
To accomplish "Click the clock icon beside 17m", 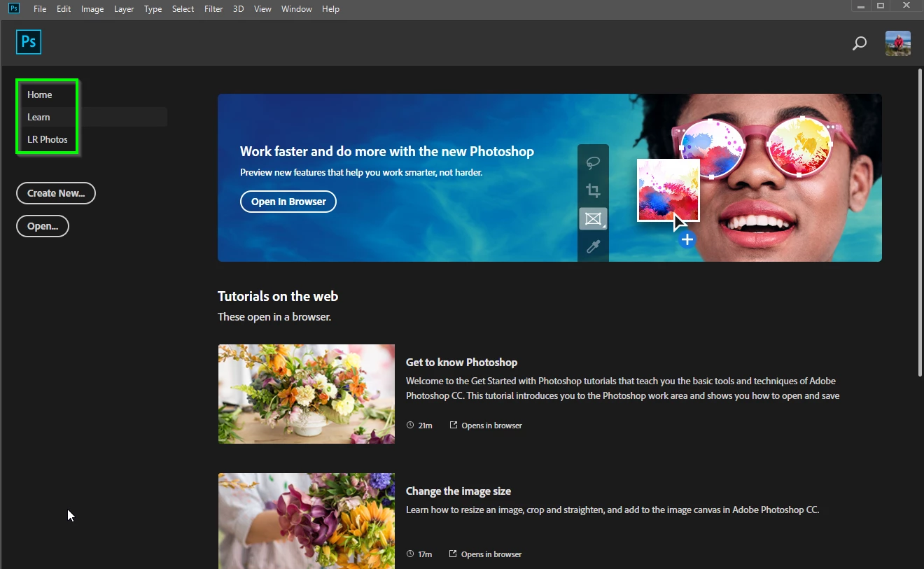I will [410, 554].
